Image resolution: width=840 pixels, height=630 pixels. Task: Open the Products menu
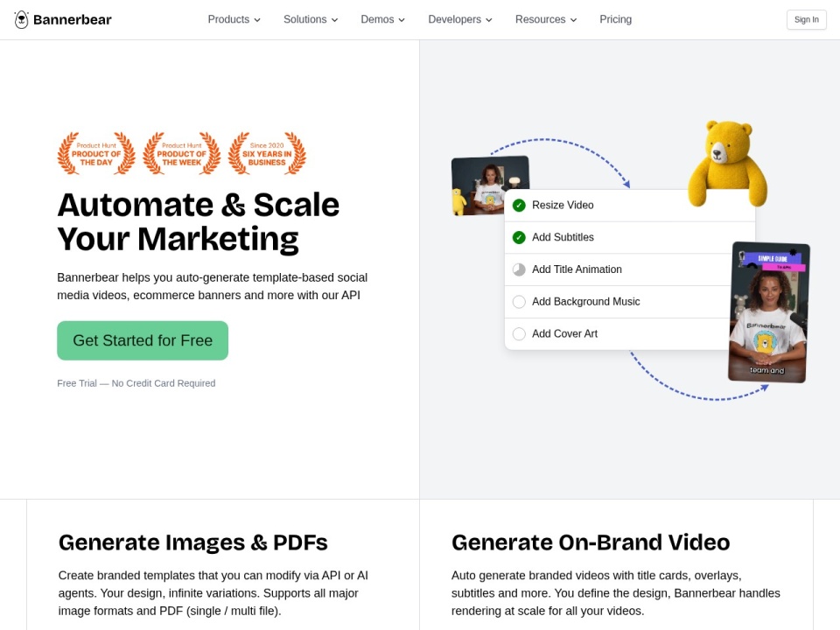[234, 19]
